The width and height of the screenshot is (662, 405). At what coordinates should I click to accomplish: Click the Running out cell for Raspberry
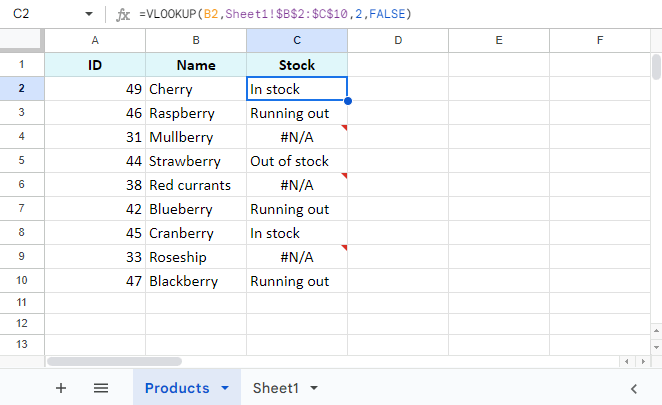pyautogui.click(x=297, y=113)
